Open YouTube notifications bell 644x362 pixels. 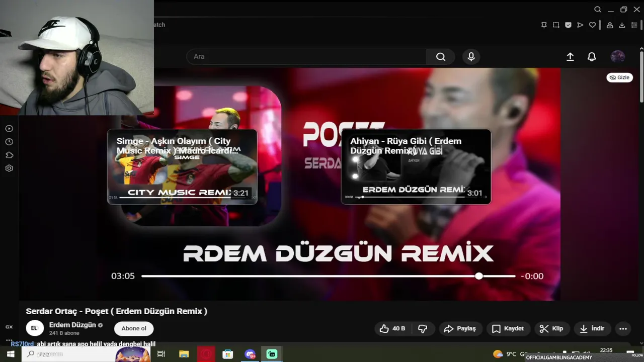tap(592, 57)
